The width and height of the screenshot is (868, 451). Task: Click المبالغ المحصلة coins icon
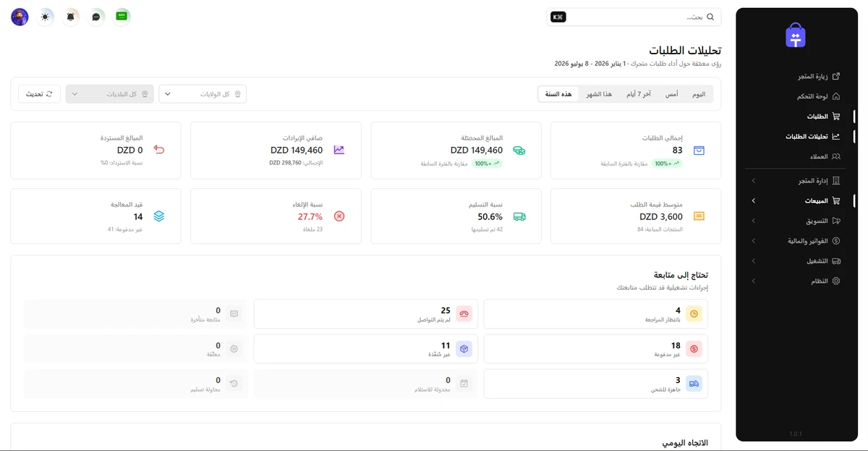coord(519,151)
